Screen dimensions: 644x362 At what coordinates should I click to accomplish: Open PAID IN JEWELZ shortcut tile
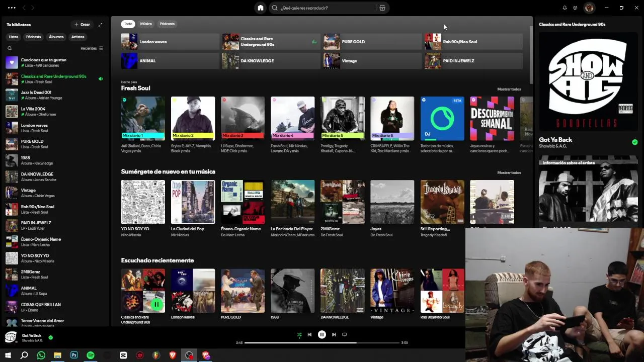click(473, 61)
